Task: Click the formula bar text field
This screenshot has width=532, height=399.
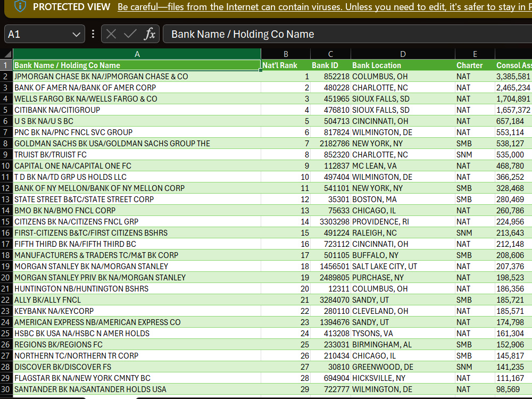Action: pyautogui.click(x=347, y=34)
